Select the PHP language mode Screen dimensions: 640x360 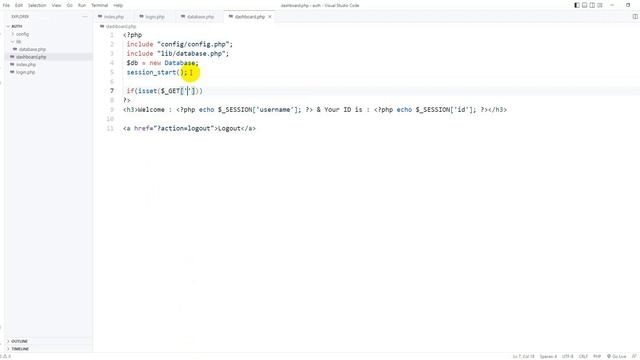tap(597, 357)
